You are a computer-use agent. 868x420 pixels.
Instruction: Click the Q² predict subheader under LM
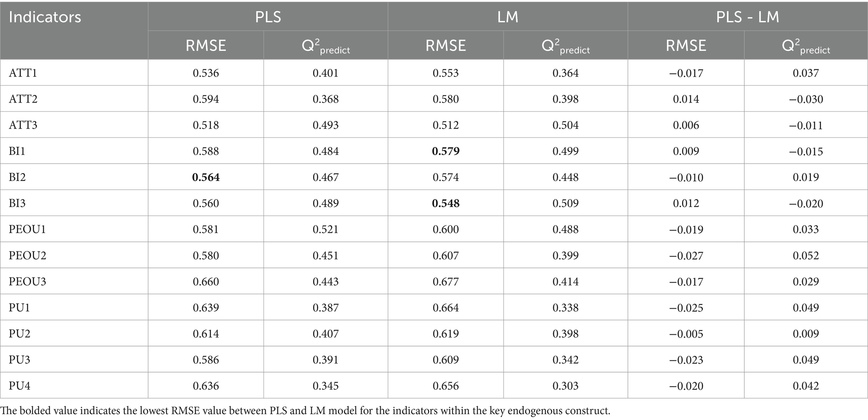[x=565, y=46]
